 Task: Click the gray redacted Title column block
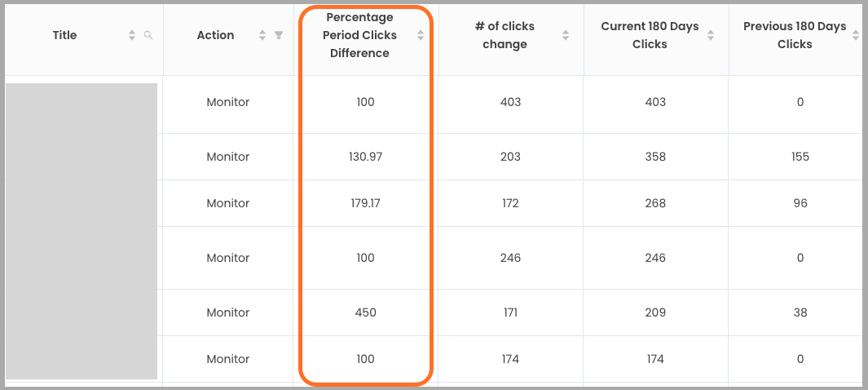[x=82, y=231]
